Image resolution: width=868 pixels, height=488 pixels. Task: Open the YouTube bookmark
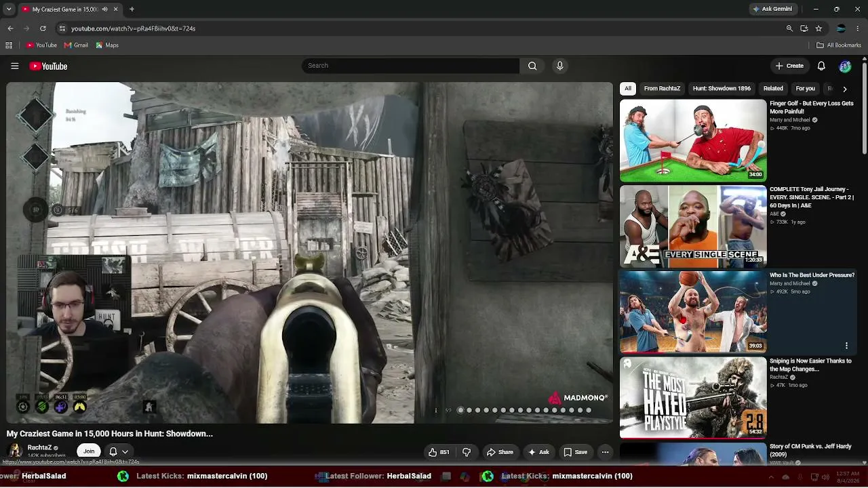point(41,45)
